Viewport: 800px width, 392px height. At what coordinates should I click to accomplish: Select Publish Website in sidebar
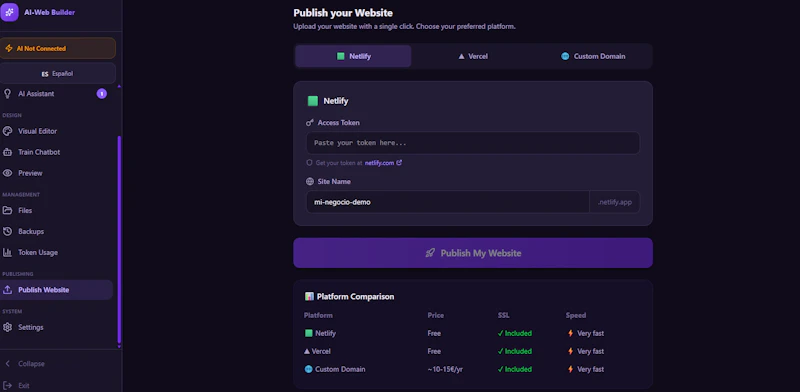(56, 289)
